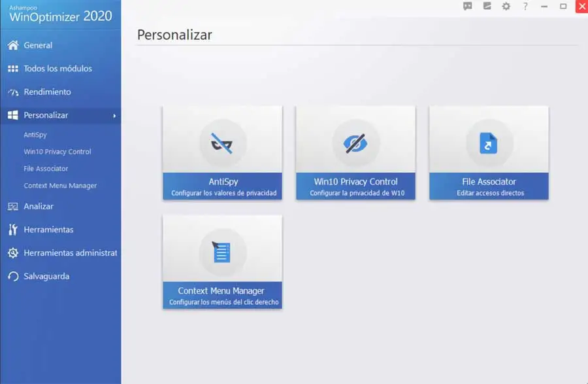
Task: Maximize the WinOptimizer window
Action: click(x=563, y=6)
